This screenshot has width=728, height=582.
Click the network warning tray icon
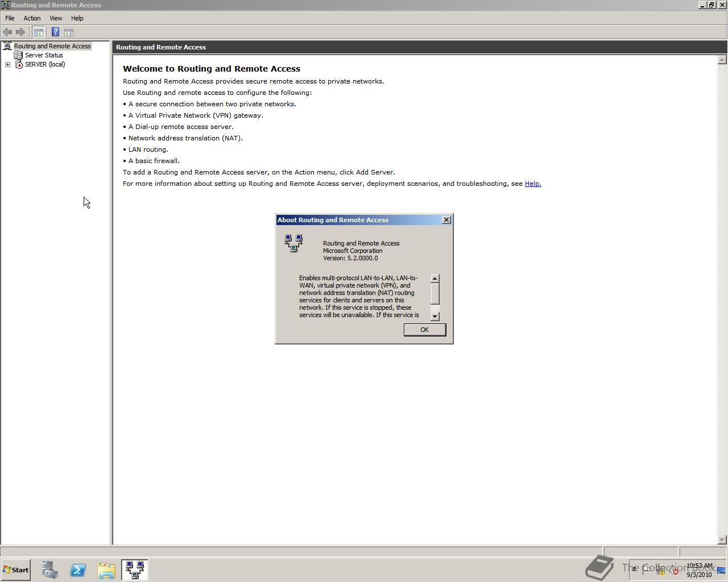click(661, 570)
